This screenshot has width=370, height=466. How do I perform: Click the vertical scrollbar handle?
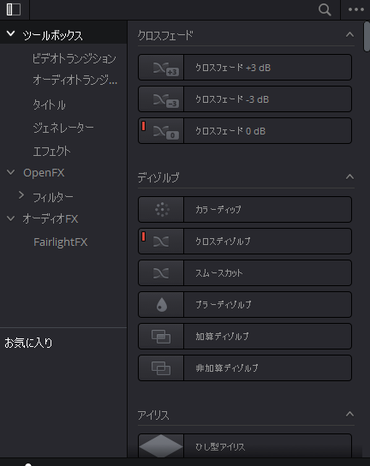pyautogui.click(x=367, y=37)
